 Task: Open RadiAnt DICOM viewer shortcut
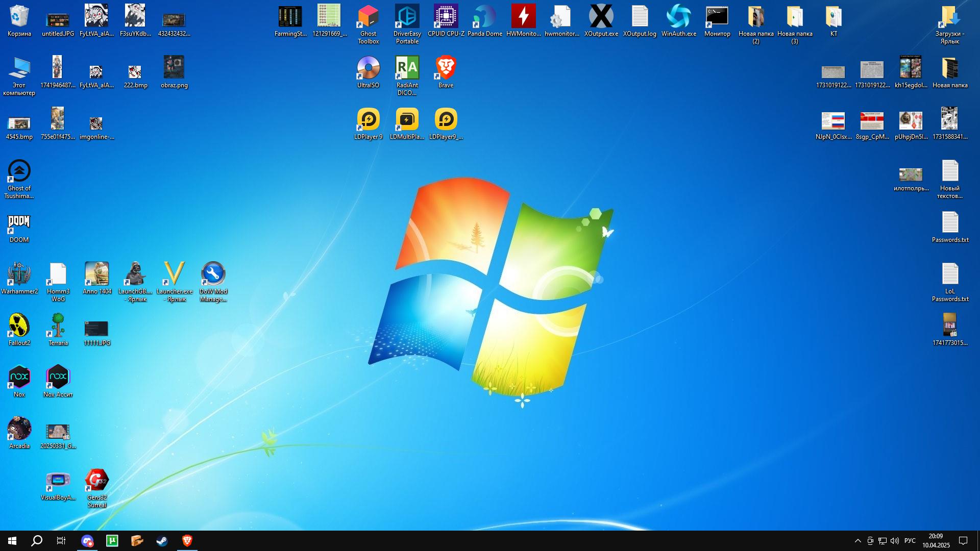[407, 76]
